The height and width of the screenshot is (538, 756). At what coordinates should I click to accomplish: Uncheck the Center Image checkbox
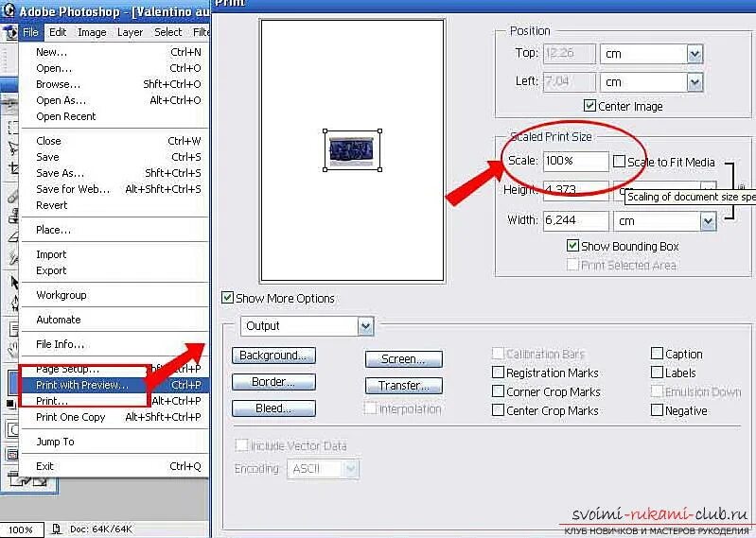589,106
